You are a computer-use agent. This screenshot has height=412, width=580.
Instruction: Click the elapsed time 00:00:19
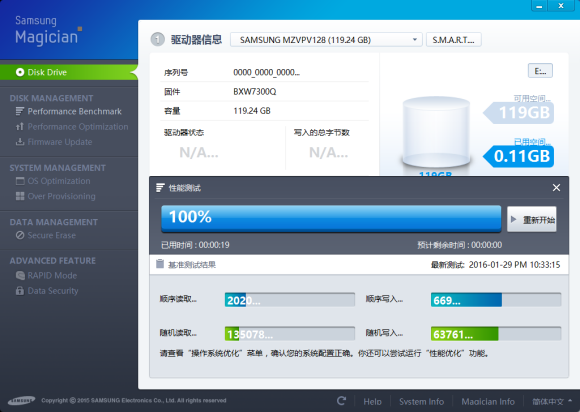point(214,245)
